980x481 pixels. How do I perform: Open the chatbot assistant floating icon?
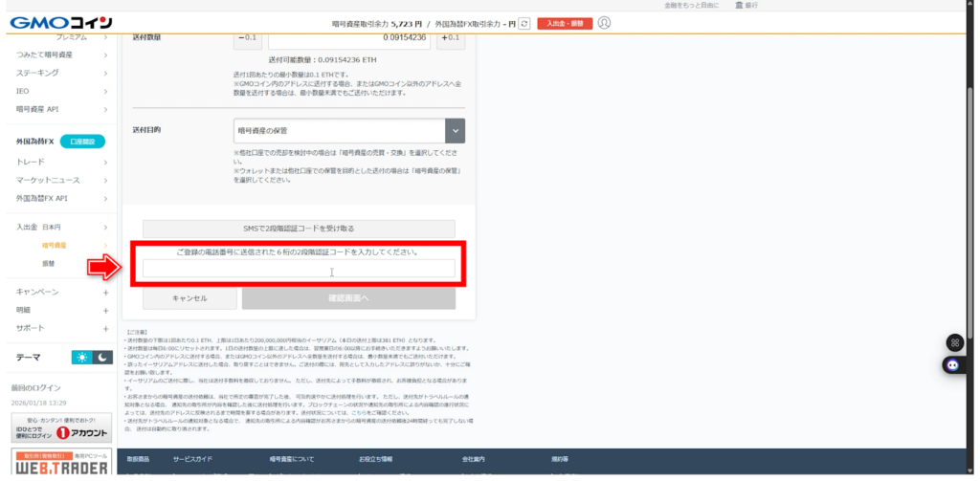(x=952, y=364)
